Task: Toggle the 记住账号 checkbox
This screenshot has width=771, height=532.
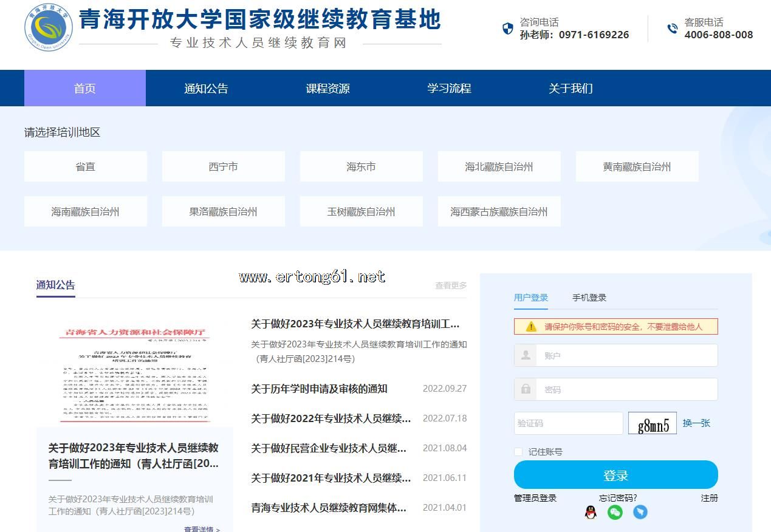Action: (518, 452)
